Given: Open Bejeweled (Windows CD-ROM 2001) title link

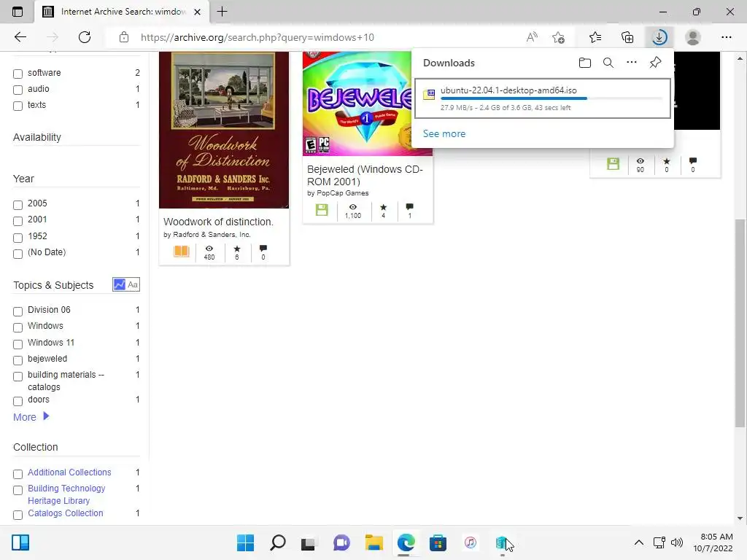Looking at the screenshot, I should point(365,175).
